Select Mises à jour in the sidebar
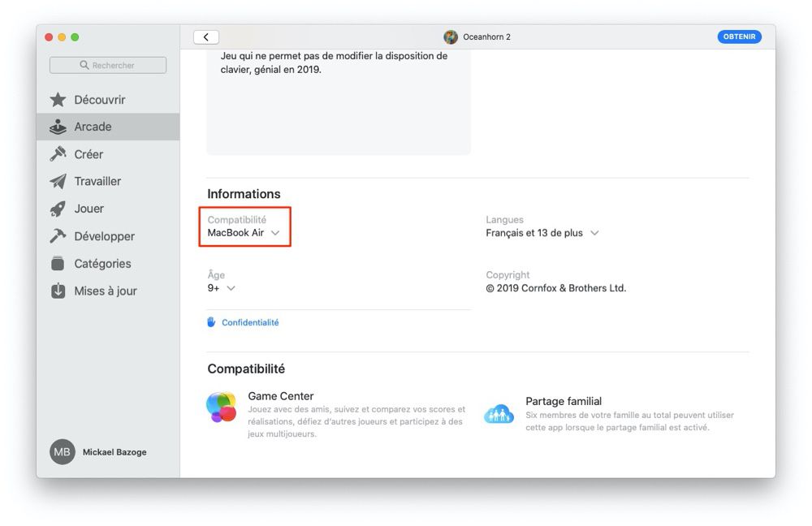The image size is (812, 526). click(x=108, y=291)
